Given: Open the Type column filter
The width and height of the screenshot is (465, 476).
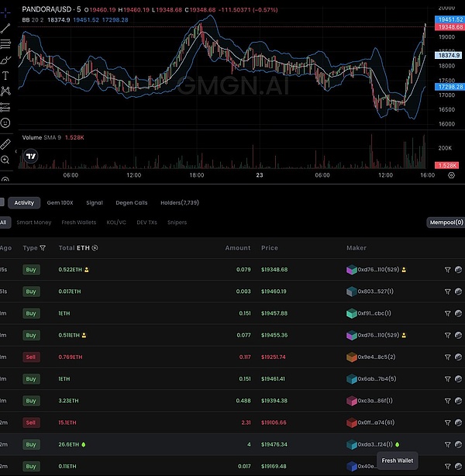Looking at the screenshot, I should (x=43, y=248).
